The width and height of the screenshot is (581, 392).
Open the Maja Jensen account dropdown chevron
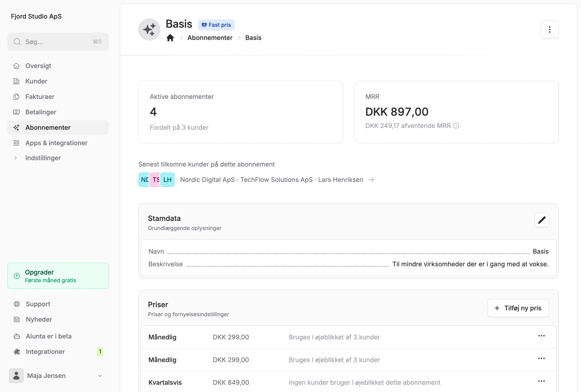point(100,375)
